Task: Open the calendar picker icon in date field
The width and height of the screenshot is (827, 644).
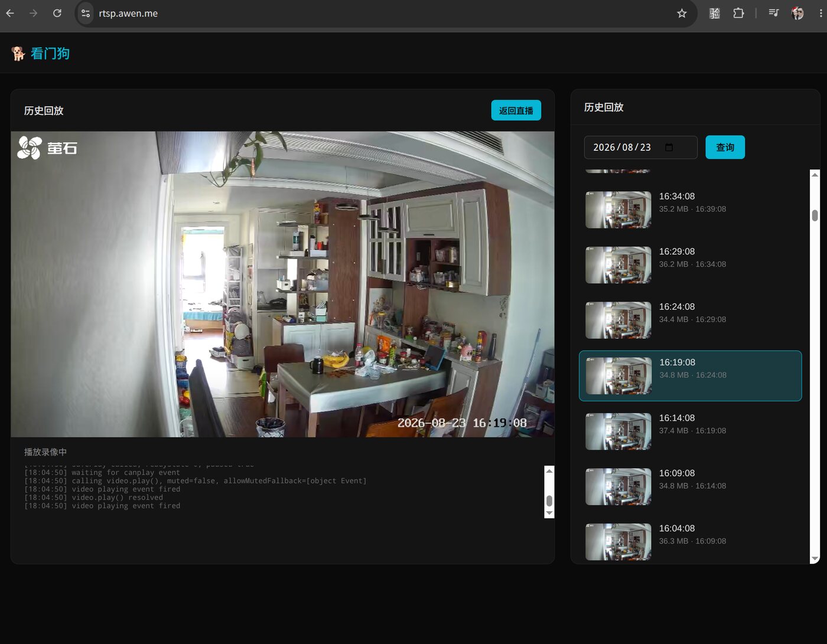Action: pos(669,148)
